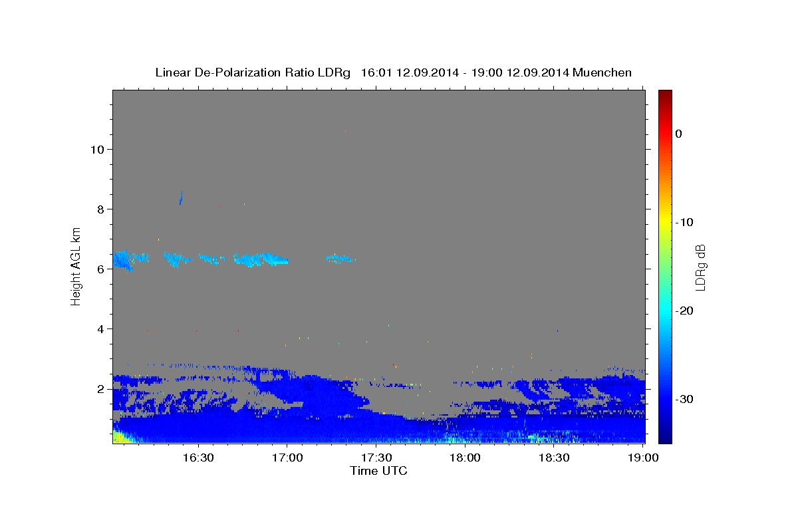Click the 19:00 time tick label
This screenshot has height=532, width=798.
[x=642, y=458]
